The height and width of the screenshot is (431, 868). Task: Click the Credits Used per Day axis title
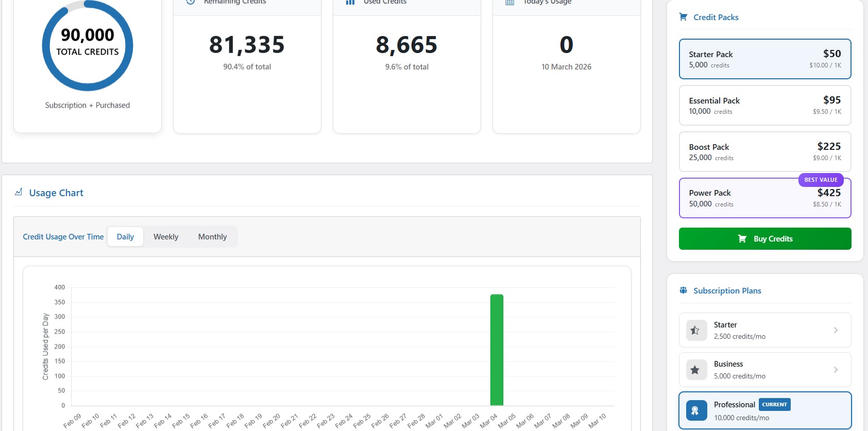[x=45, y=347]
